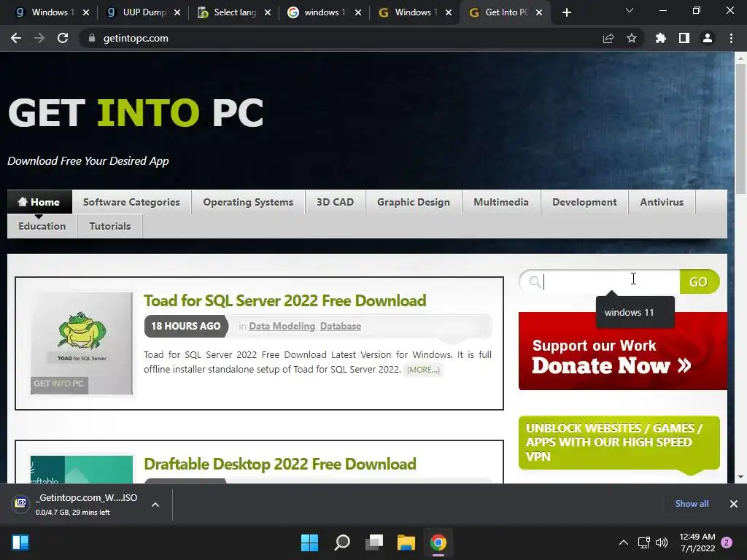Open the volume icon in system tray
The width and height of the screenshot is (747, 560).
click(x=662, y=542)
